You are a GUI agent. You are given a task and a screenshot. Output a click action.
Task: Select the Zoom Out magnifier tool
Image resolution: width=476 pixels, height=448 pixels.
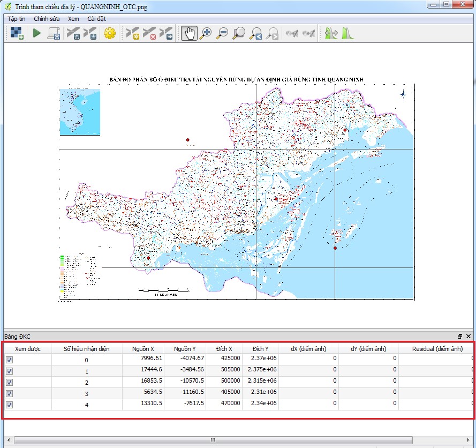222,33
